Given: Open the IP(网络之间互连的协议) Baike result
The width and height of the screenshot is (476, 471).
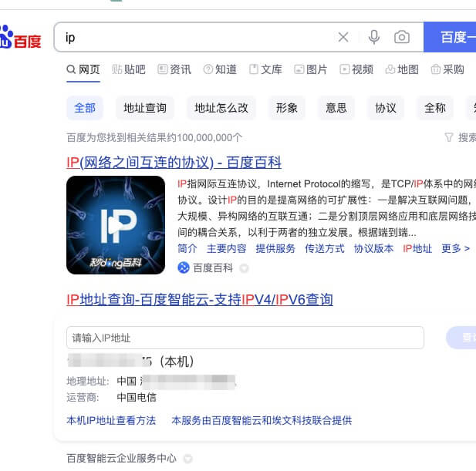Looking at the screenshot, I should (174, 163).
